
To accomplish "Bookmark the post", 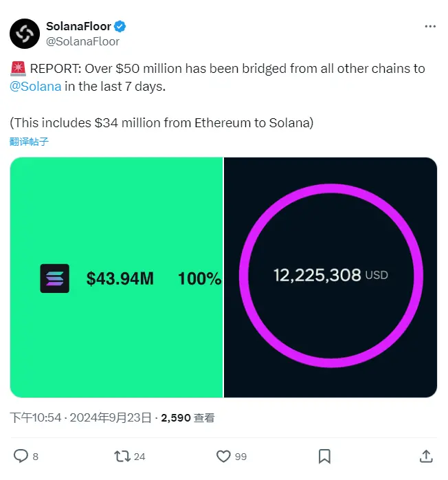I will coord(325,456).
